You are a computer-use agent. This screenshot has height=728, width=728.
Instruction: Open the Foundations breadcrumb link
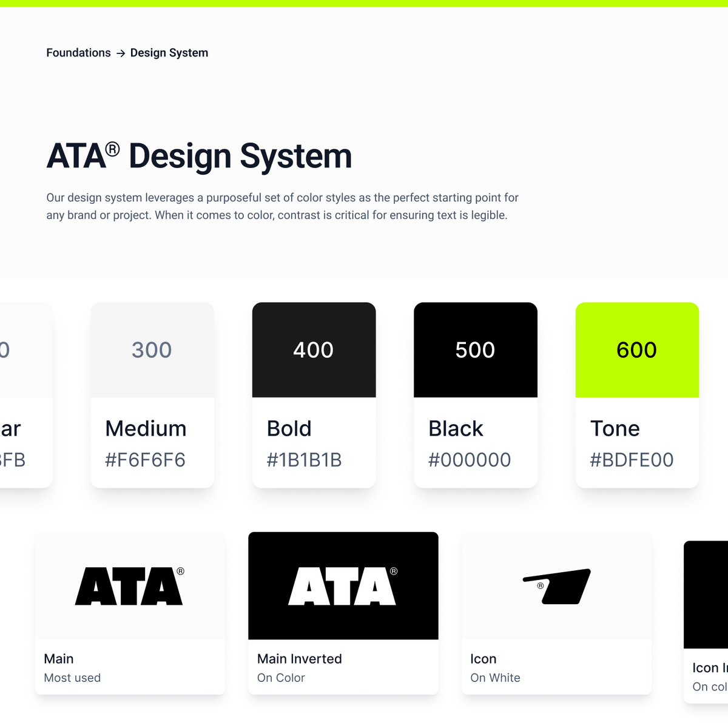78,53
